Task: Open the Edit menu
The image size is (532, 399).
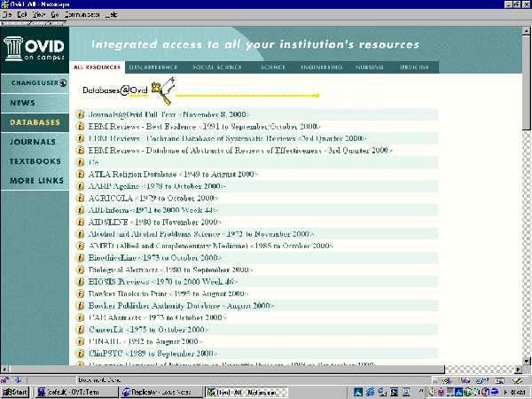Action: [x=22, y=14]
